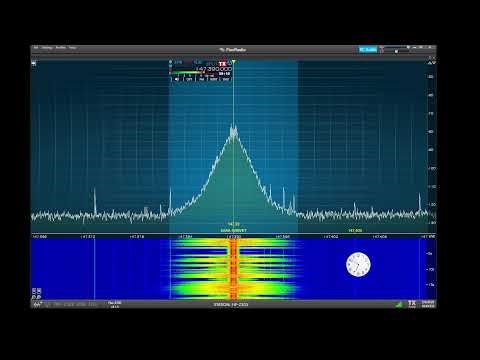Click the station name in the status bar
This screenshot has height=360, width=480.
click(x=230, y=305)
